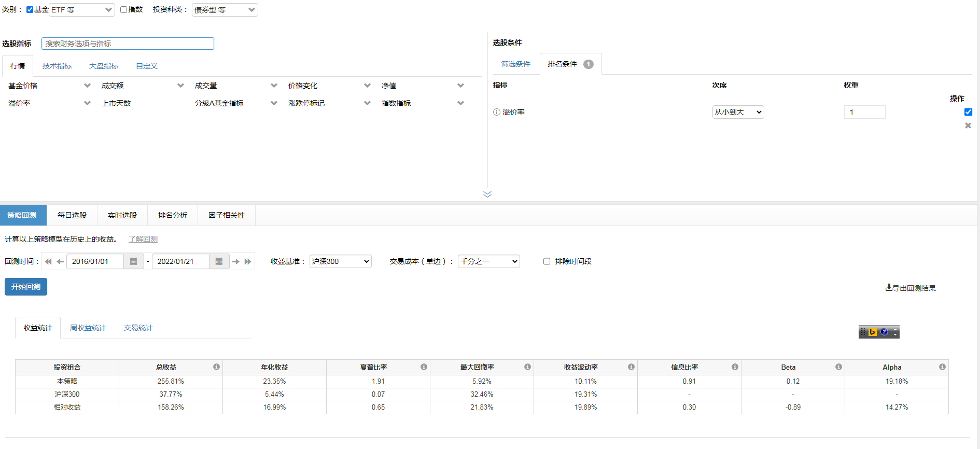Switch to the 周收益统计 tab
This screenshot has width=980, height=449.
[x=88, y=328]
